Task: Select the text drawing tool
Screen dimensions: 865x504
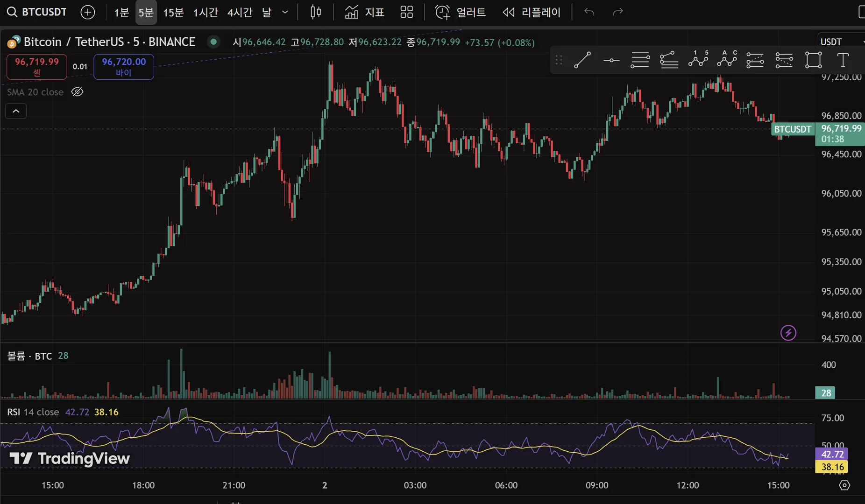Action: point(843,60)
